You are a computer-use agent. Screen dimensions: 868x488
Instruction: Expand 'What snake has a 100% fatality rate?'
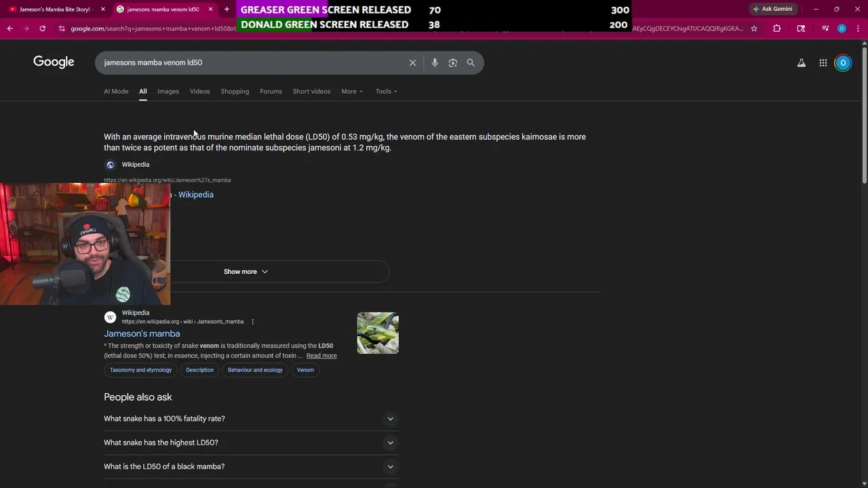pos(251,419)
